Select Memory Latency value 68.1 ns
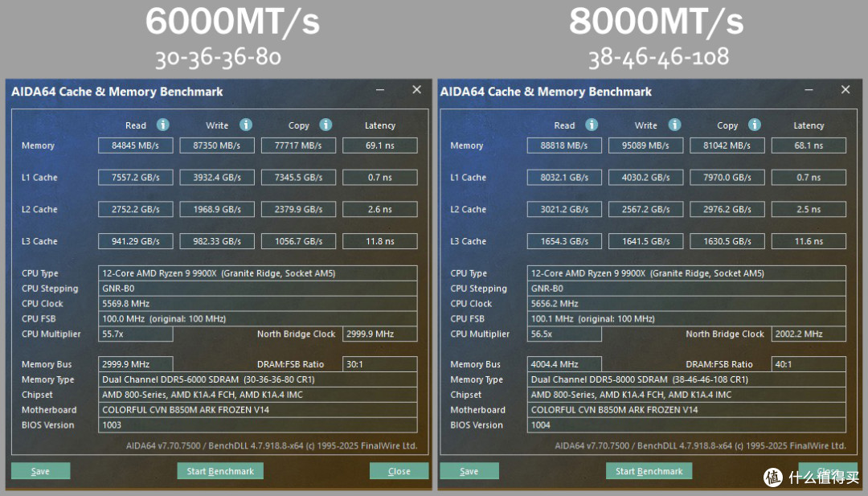The image size is (868, 496). tap(809, 146)
